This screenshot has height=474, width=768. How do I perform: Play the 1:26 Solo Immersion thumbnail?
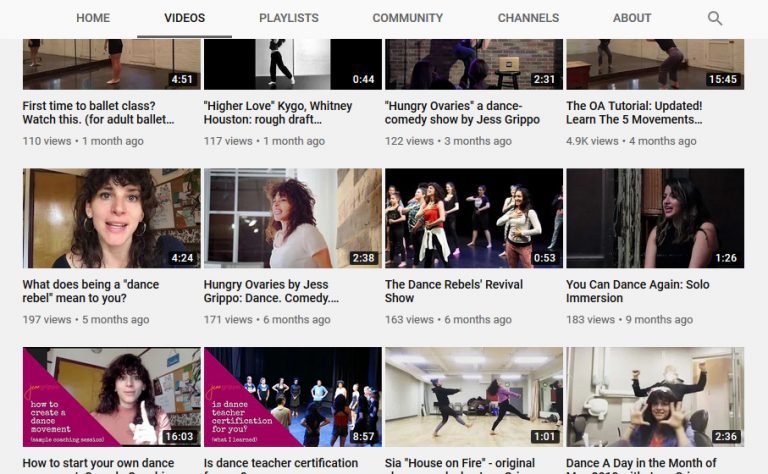point(654,218)
